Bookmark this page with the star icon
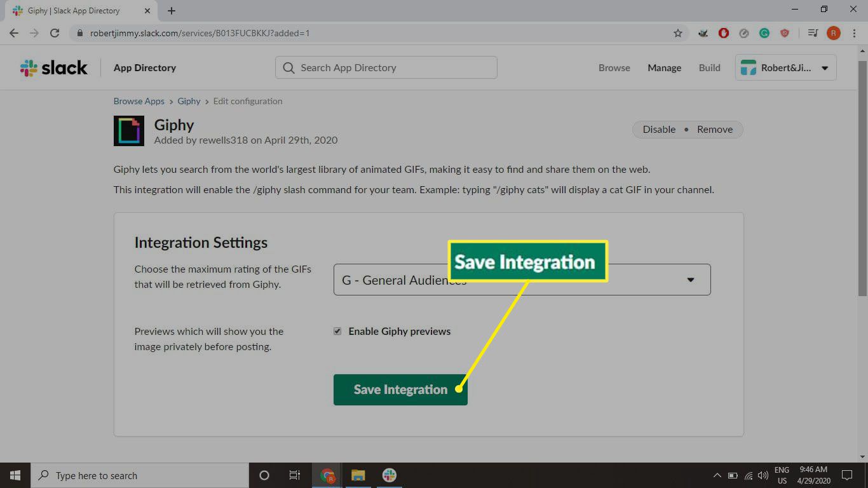This screenshot has width=868, height=488. coord(678,33)
